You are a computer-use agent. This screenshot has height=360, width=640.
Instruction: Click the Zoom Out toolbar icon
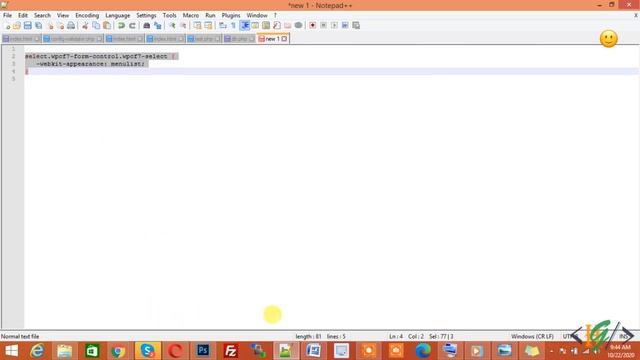coord(183,26)
